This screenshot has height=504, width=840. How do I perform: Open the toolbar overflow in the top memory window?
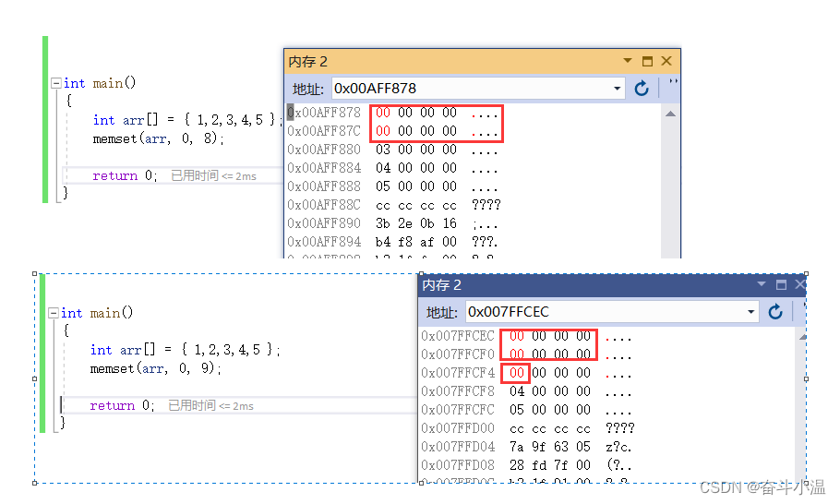point(674,81)
